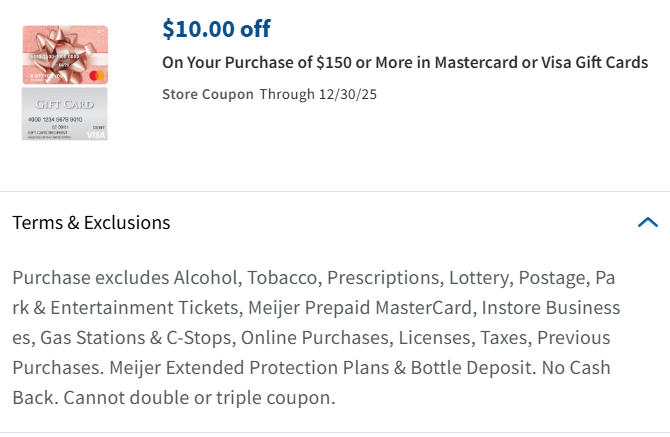The width and height of the screenshot is (670, 437).
Task: Click Cannot double or triple coupon text
Action: click(200, 397)
